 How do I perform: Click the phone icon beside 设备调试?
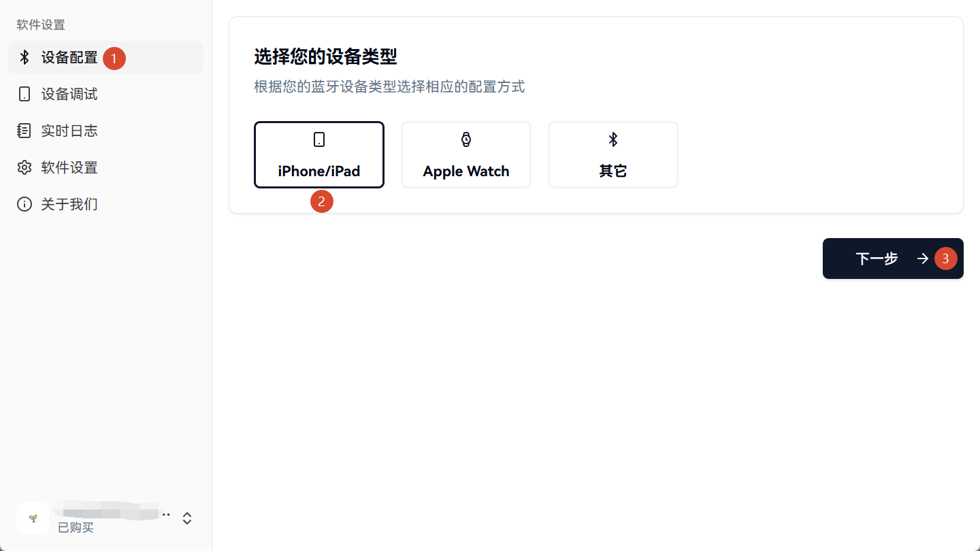pyautogui.click(x=24, y=94)
